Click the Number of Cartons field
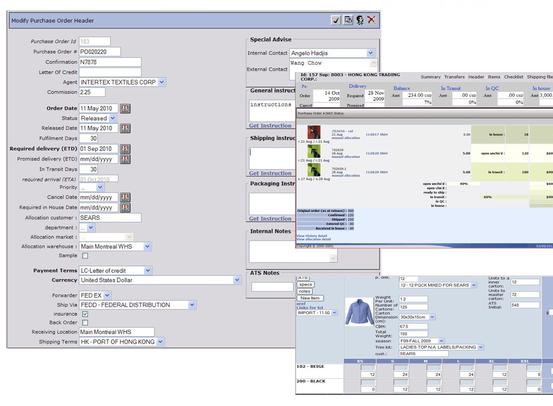Screen dimensions: 553x406 coord(413,307)
